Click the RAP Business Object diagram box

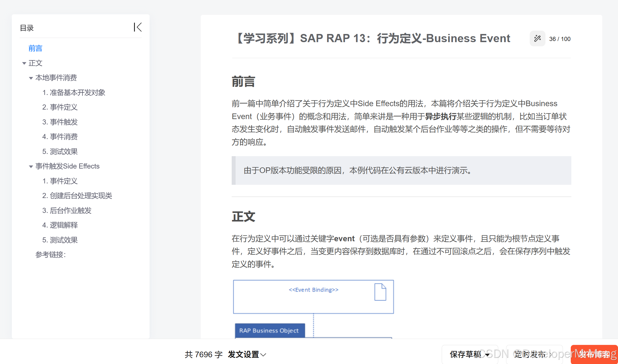pos(269,331)
